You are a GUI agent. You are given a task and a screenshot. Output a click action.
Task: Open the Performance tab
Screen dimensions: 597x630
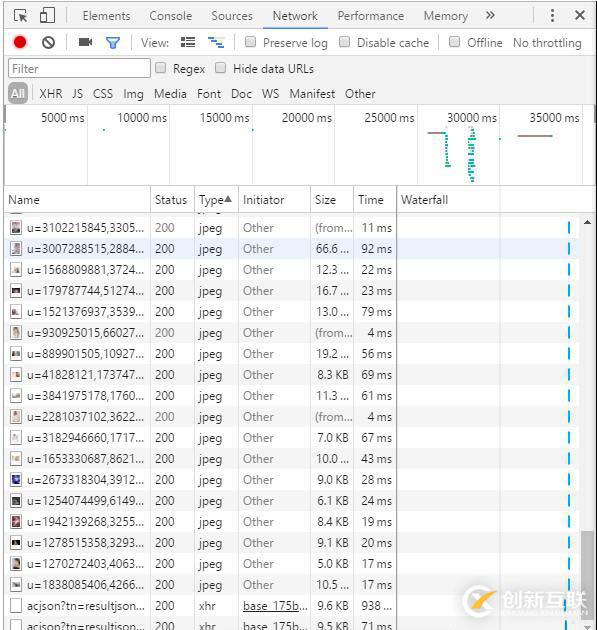[370, 16]
